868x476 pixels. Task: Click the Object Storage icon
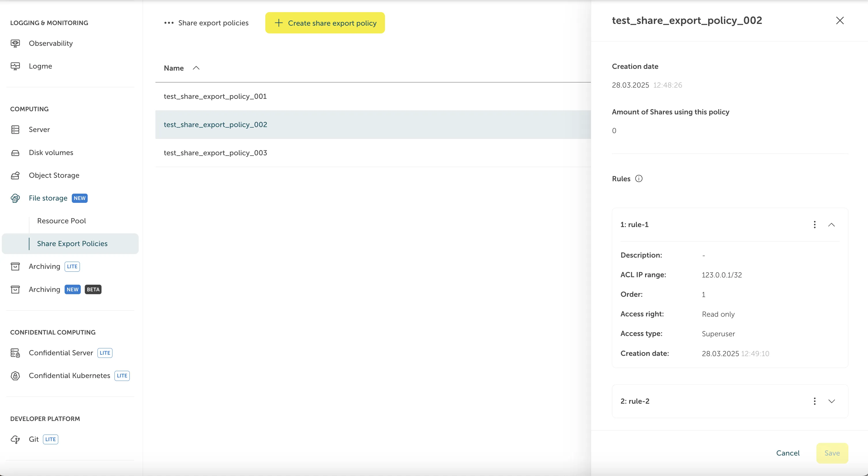15,175
